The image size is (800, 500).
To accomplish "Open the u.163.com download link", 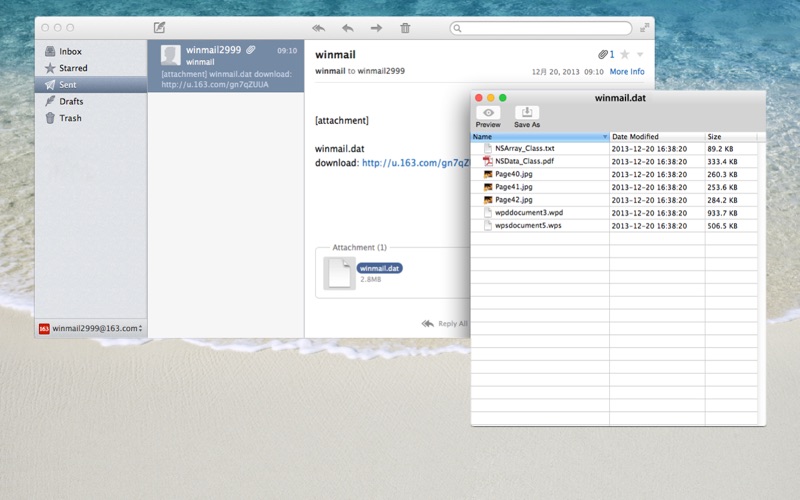I will (415, 163).
